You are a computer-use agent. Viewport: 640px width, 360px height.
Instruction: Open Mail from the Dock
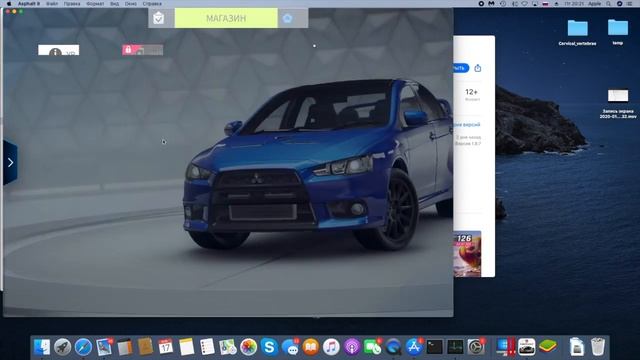(x=104, y=347)
